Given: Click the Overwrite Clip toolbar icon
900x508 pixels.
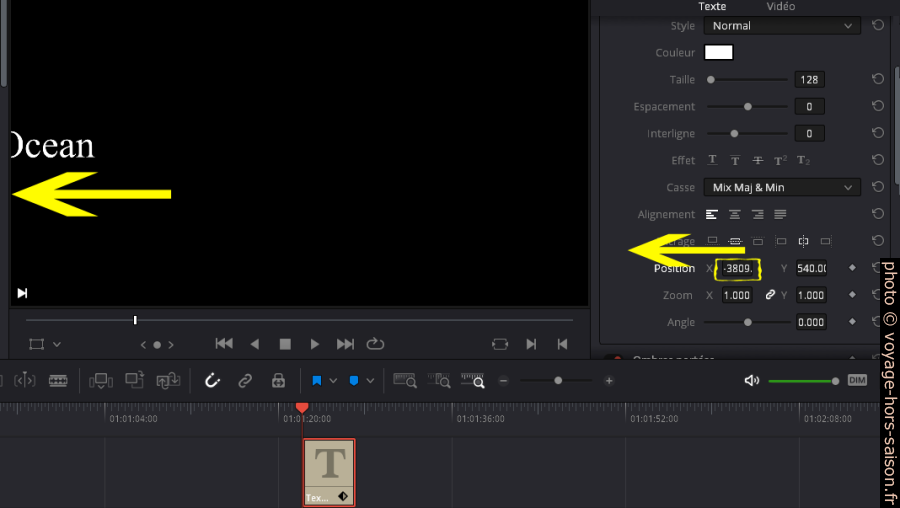Looking at the screenshot, I should pyautogui.click(x=134, y=380).
